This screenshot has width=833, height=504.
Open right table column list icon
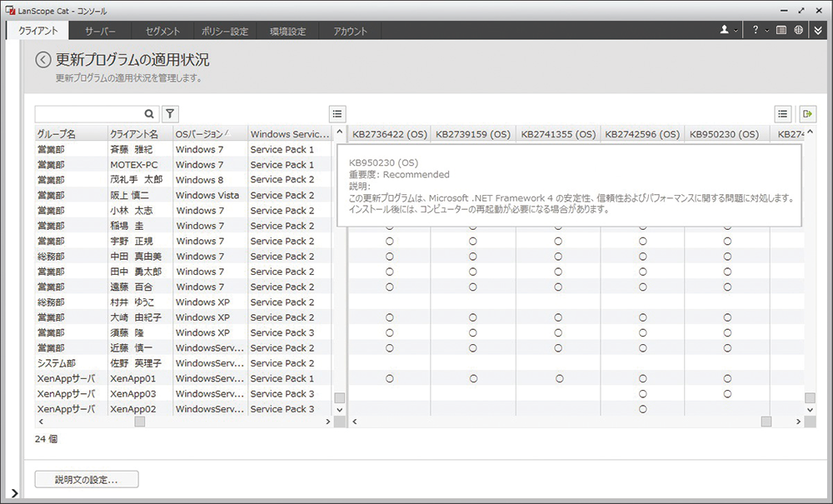coord(782,113)
